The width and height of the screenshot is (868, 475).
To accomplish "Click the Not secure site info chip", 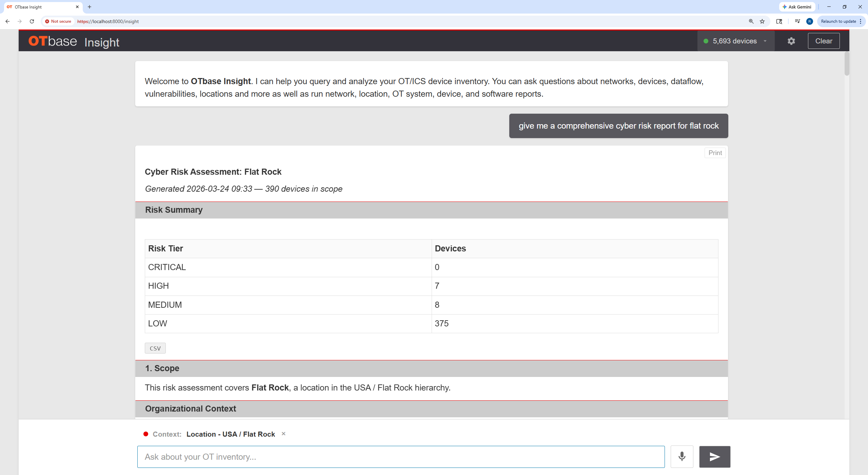I will [x=58, y=21].
